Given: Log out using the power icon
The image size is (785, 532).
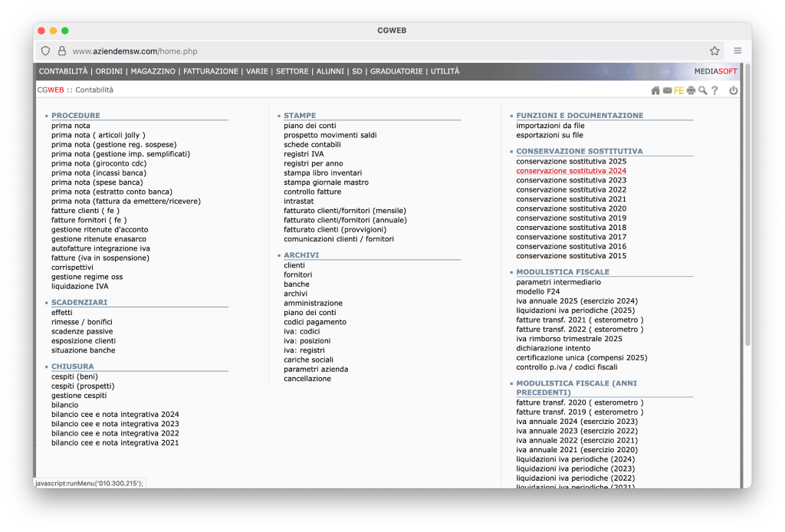Looking at the screenshot, I should click(734, 90).
